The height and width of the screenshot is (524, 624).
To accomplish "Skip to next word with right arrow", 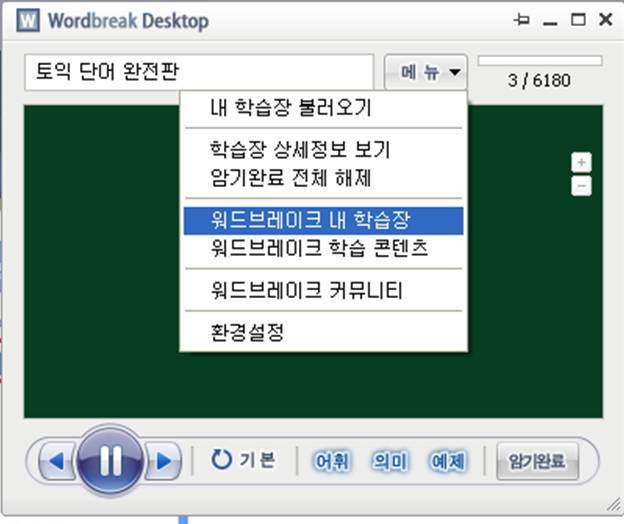I will tap(163, 462).
